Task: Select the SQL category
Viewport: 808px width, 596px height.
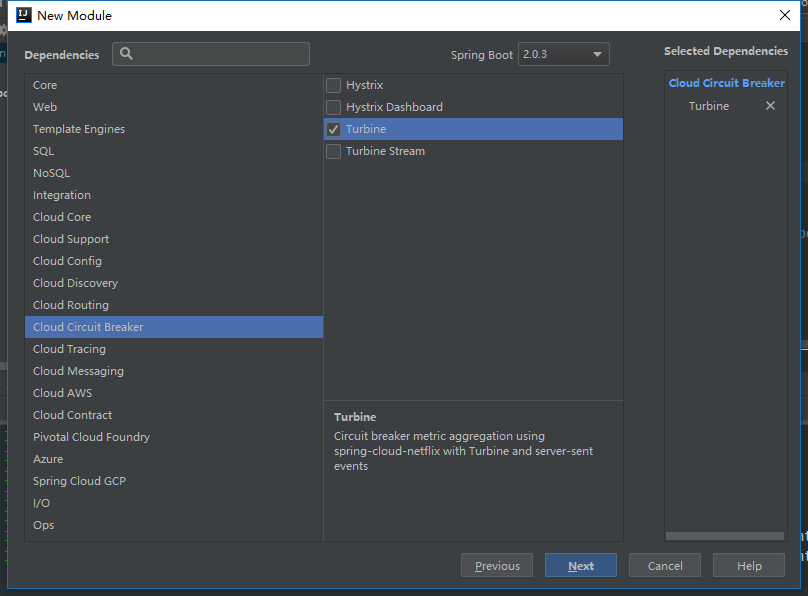Action: click(174, 151)
